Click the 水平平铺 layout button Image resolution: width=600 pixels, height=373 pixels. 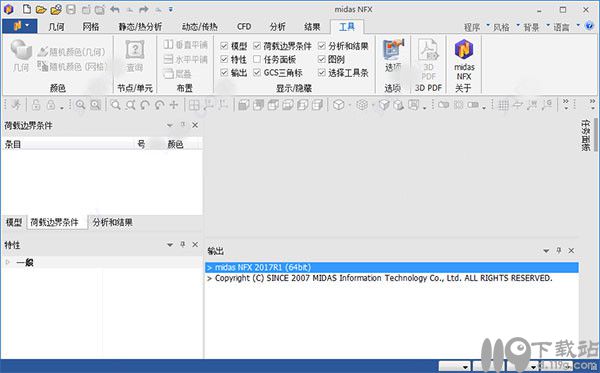tap(185, 59)
